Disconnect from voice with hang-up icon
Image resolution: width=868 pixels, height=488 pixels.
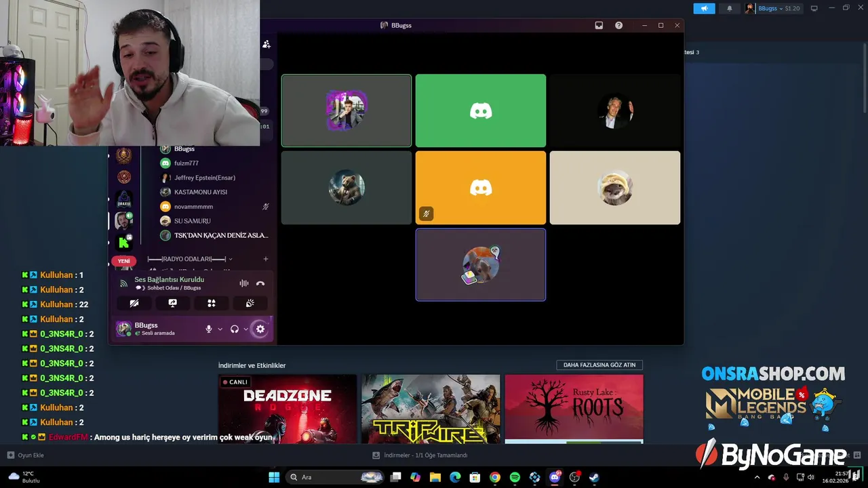(x=260, y=283)
